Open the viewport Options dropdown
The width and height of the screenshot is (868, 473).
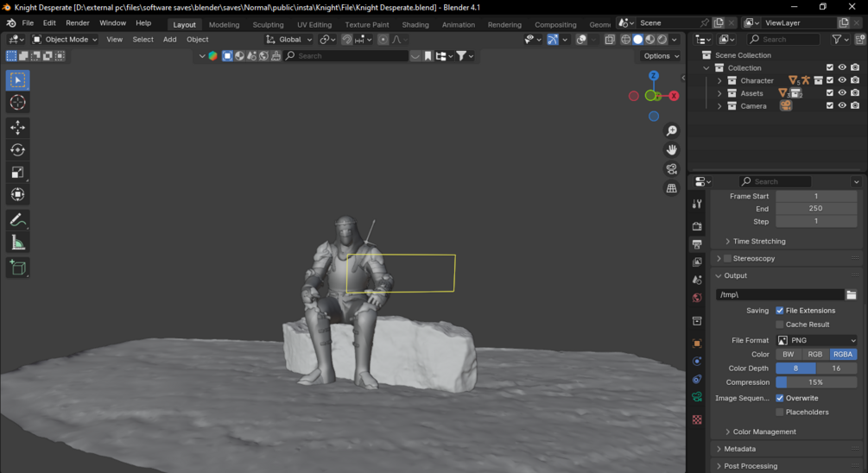click(661, 56)
